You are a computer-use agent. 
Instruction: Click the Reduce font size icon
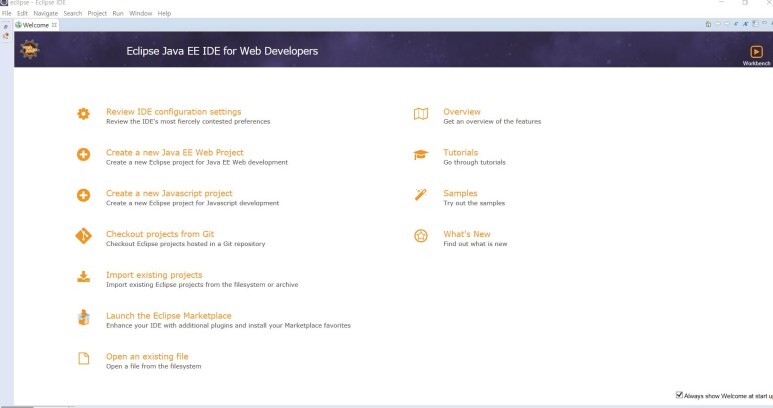pyautogui.click(x=736, y=24)
